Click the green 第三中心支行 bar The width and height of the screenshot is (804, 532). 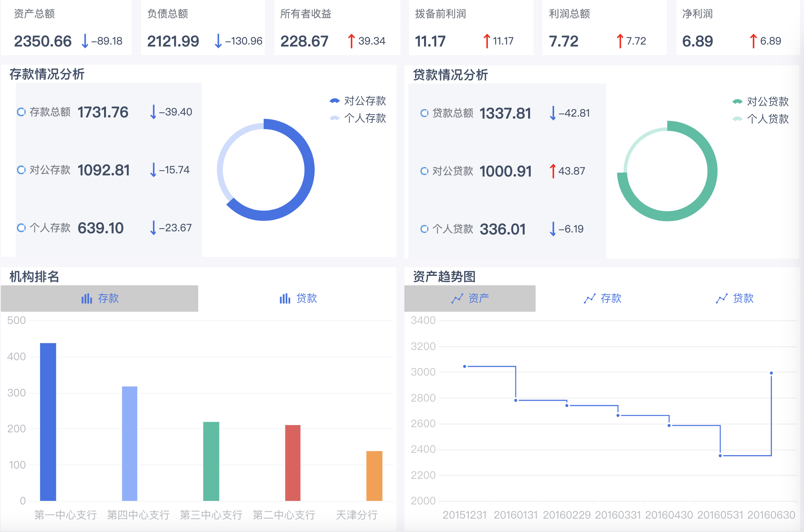tap(211, 461)
